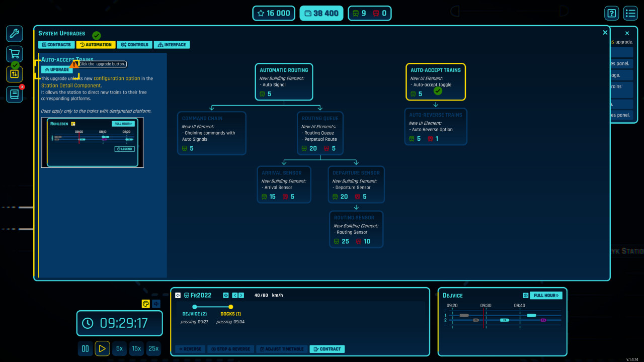Open the wrench build tools icon
This screenshot has width=644, height=362.
(x=14, y=34)
